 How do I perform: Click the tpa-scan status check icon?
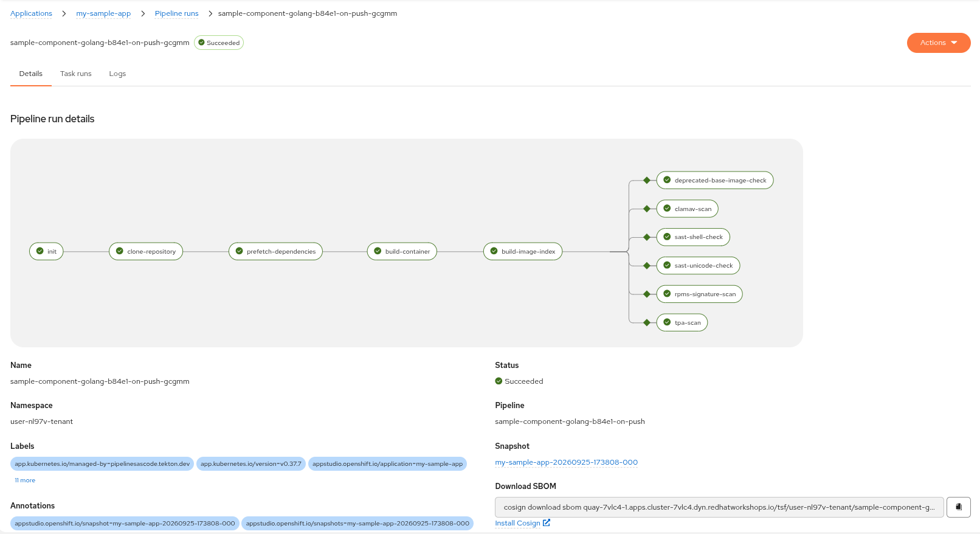coord(667,322)
